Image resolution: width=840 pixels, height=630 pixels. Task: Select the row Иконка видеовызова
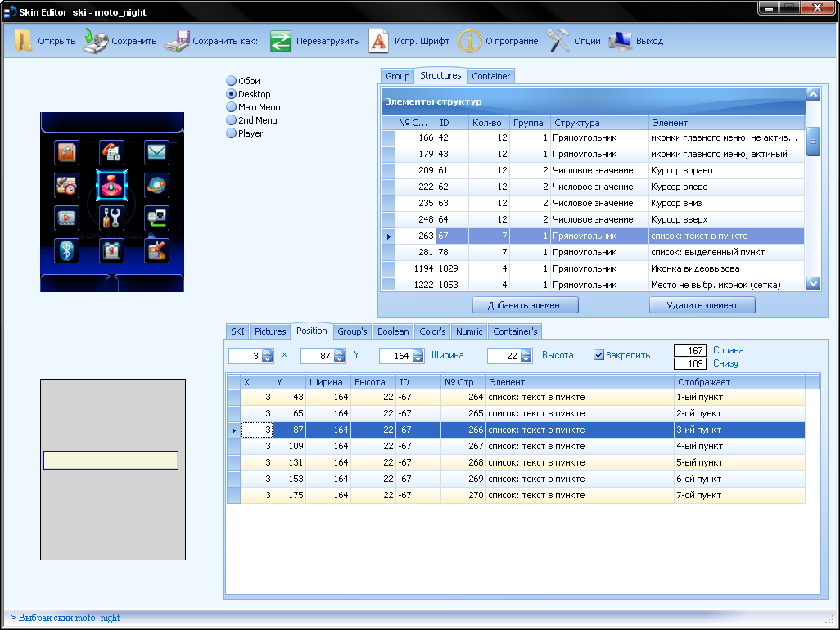(593, 268)
